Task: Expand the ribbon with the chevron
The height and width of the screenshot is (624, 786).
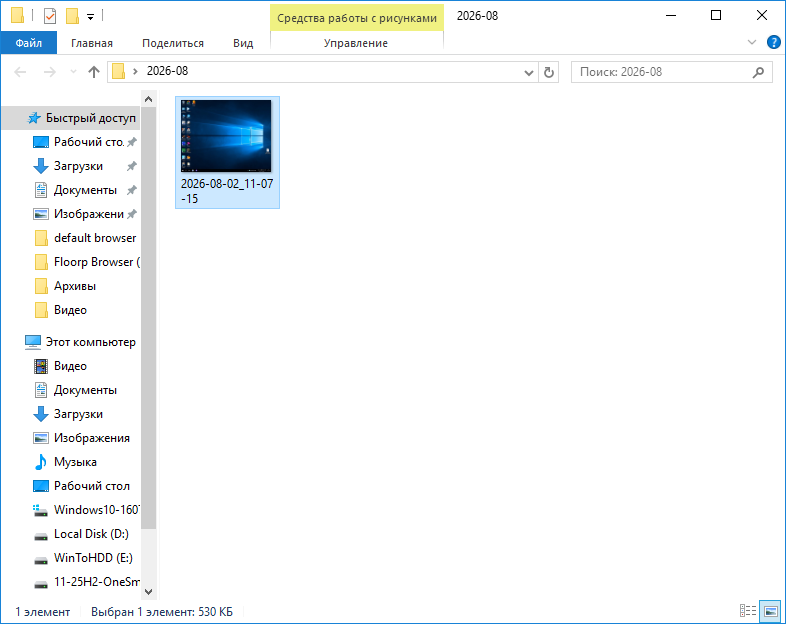Action: (x=751, y=43)
